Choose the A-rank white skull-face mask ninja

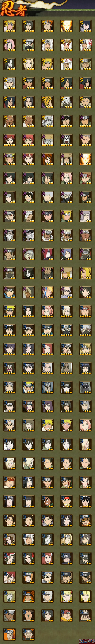coord(66,140)
